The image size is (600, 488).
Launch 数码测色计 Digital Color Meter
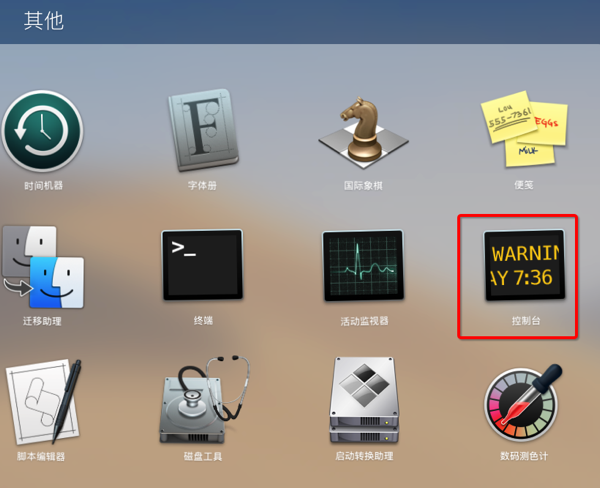point(523,403)
